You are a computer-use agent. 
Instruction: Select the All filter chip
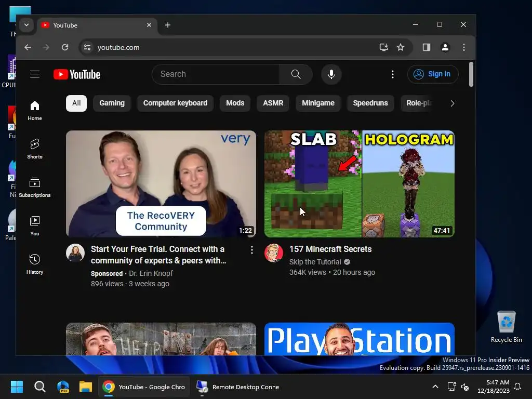pyautogui.click(x=76, y=103)
